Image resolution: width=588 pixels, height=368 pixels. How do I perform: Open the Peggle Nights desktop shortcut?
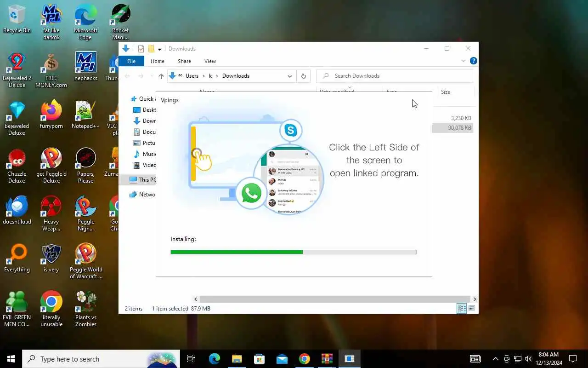(85, 213)
